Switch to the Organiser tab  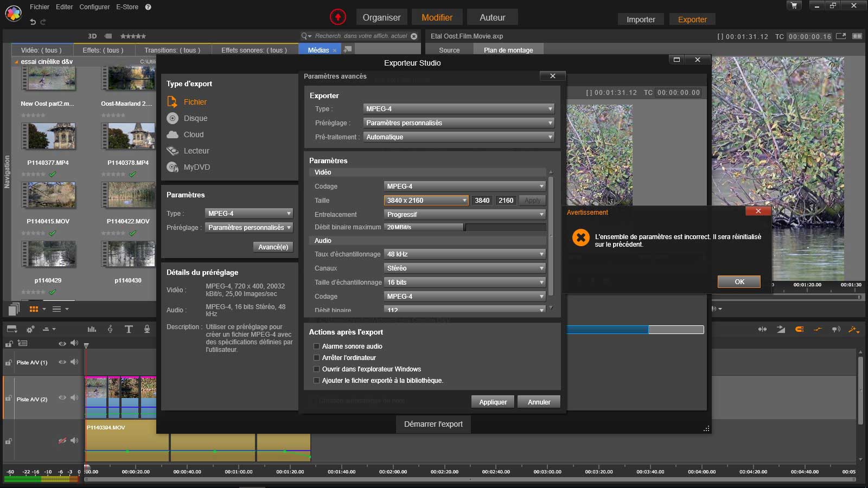click(x=381, y=17)
